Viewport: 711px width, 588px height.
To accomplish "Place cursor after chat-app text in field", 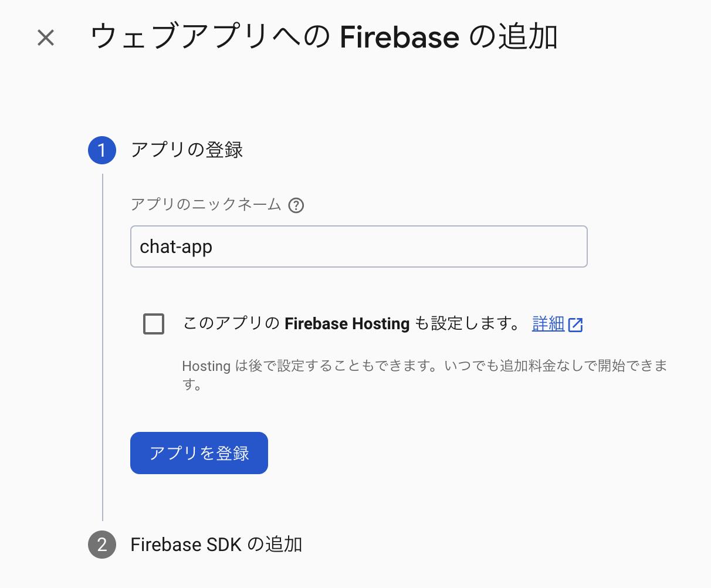I will (214, 246).
